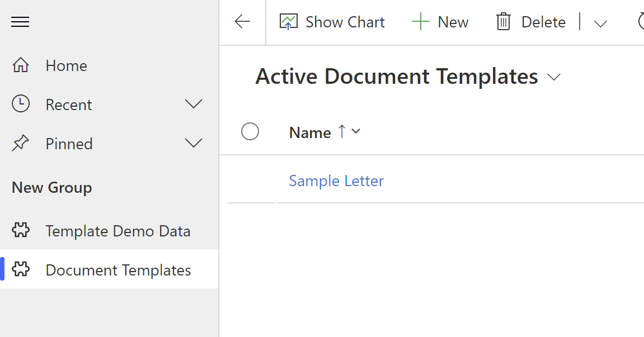Click the green plus New icon

tap(420, 22)
